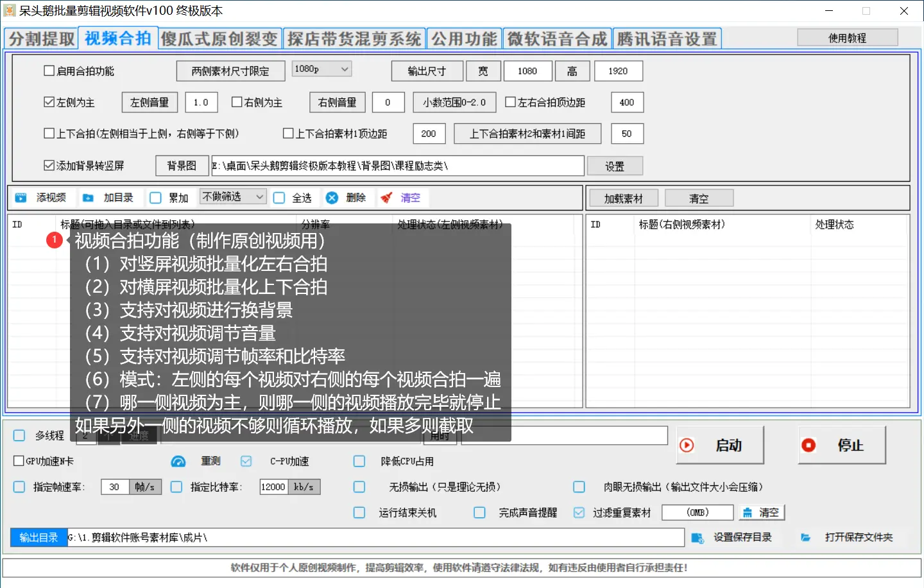The height and width of the screenshot is (588, 924).
Task: Expand the thread count dropdown near 多线程
Action: click(95, 435)
